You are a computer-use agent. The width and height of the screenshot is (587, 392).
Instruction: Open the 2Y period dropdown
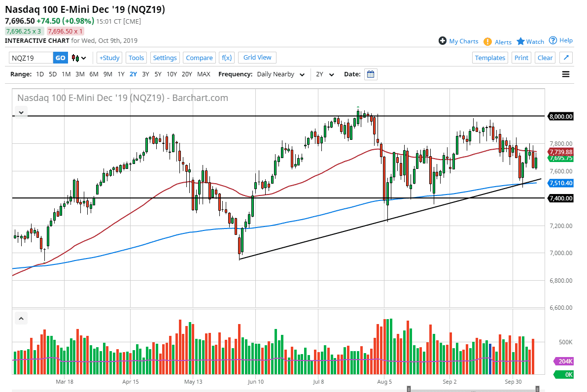(x=325, y=74)
